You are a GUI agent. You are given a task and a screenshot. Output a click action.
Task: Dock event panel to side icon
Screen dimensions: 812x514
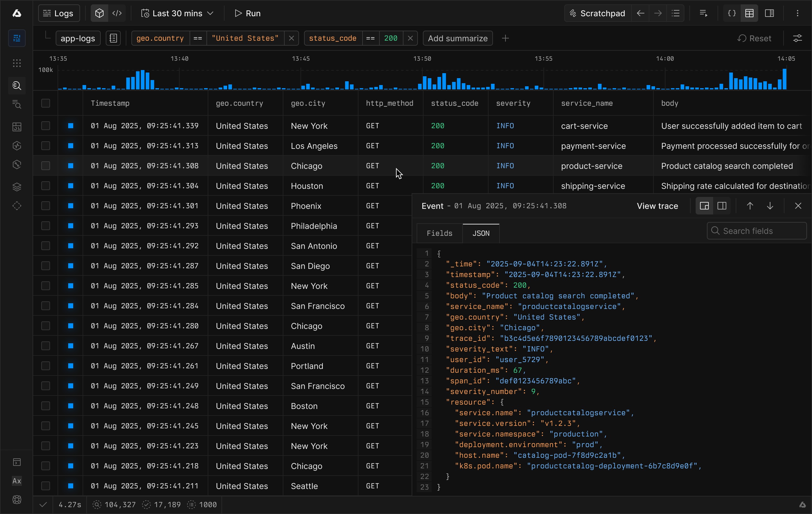[722, 206]
